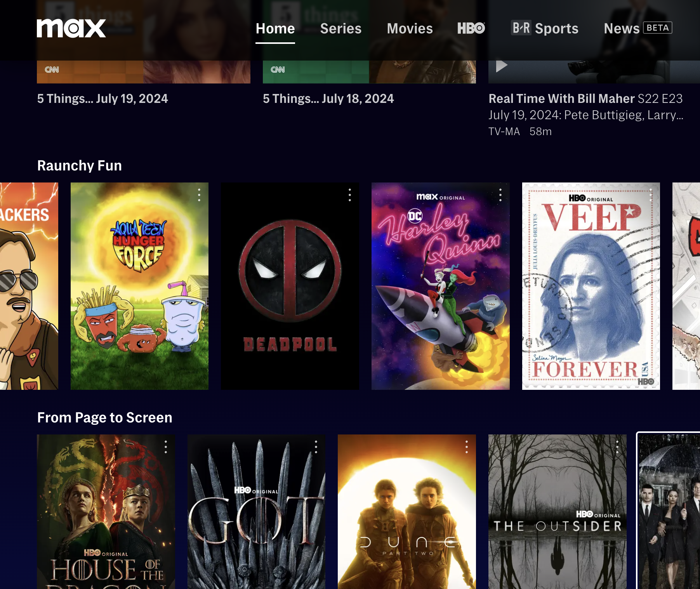This screenshot has height=589, width=700.
Task: Open more options for Harley Quinn
Action: (x=500, y=195)
